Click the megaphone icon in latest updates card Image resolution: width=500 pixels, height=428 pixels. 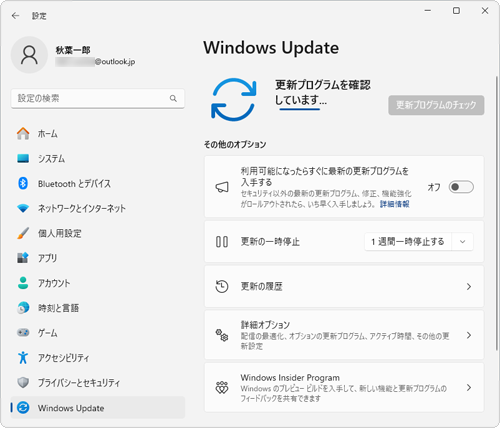[222, 187]
